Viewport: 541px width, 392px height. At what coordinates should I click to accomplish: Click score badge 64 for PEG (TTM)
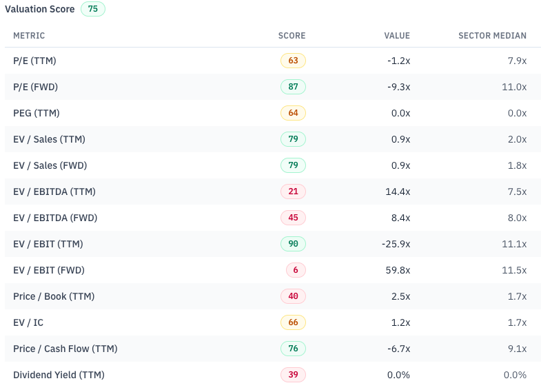pyautogui.click(x=293, y=113)
